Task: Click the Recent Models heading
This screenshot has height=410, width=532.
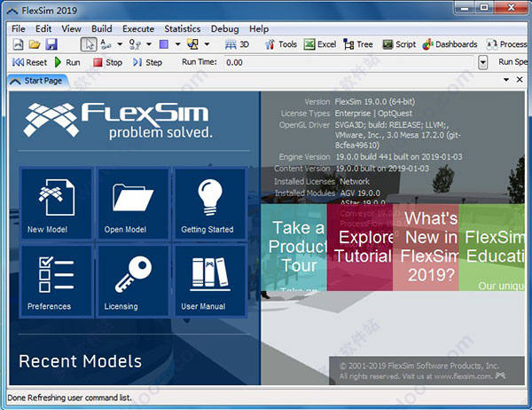Action: 81,361
